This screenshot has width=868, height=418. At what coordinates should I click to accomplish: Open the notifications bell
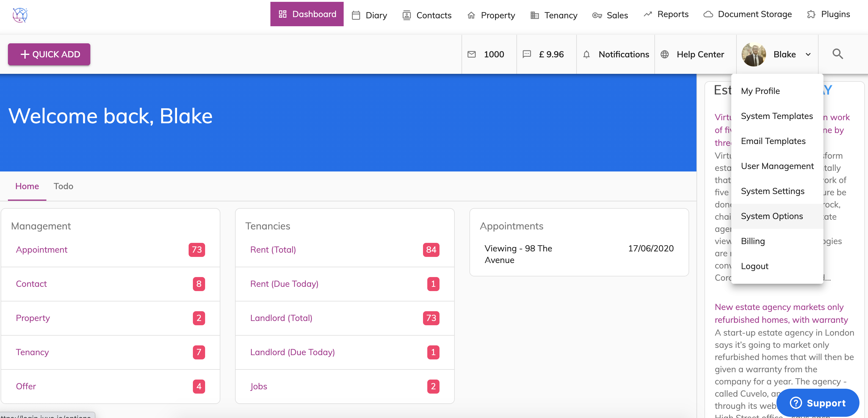click(x=587, y=54)
